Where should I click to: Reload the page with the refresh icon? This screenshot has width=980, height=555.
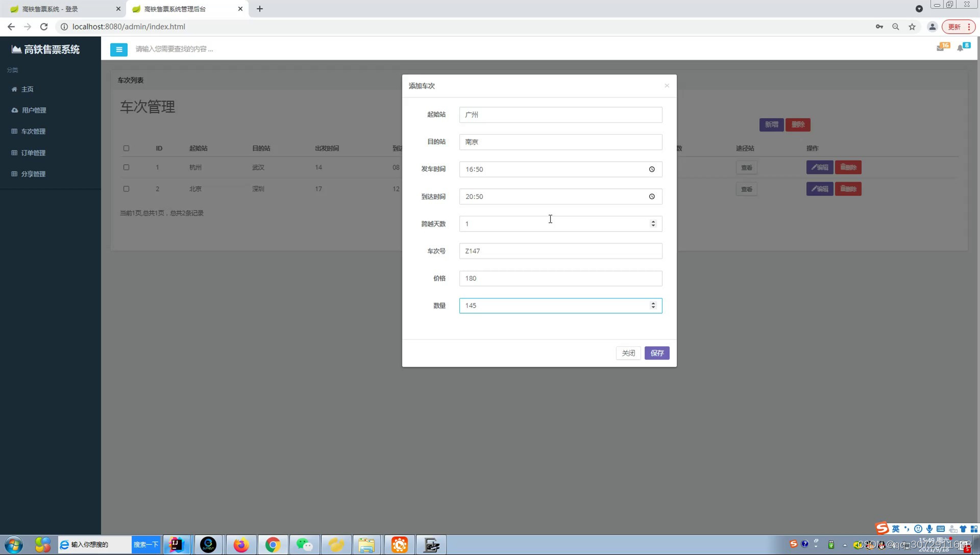pos(44,27)
